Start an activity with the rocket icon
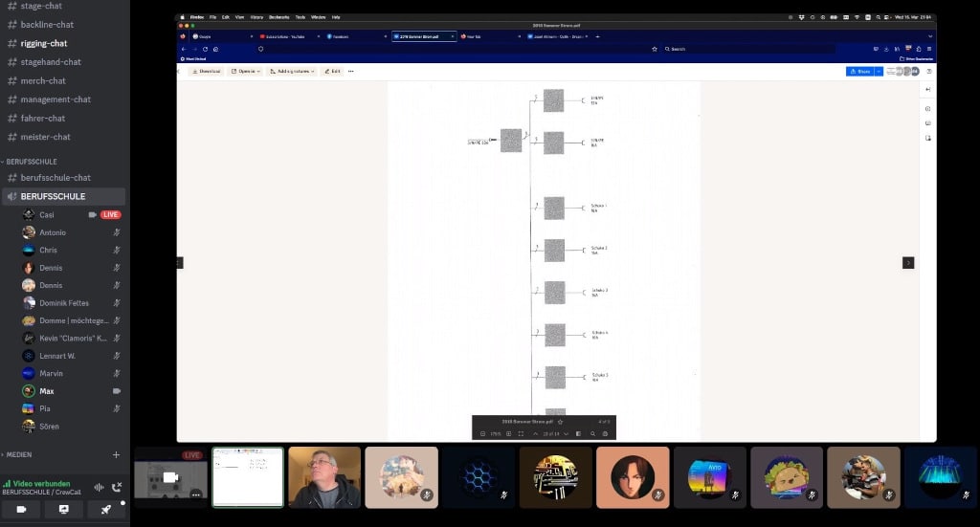This screenshot has height=527, width=980. [x=106, y=510]
